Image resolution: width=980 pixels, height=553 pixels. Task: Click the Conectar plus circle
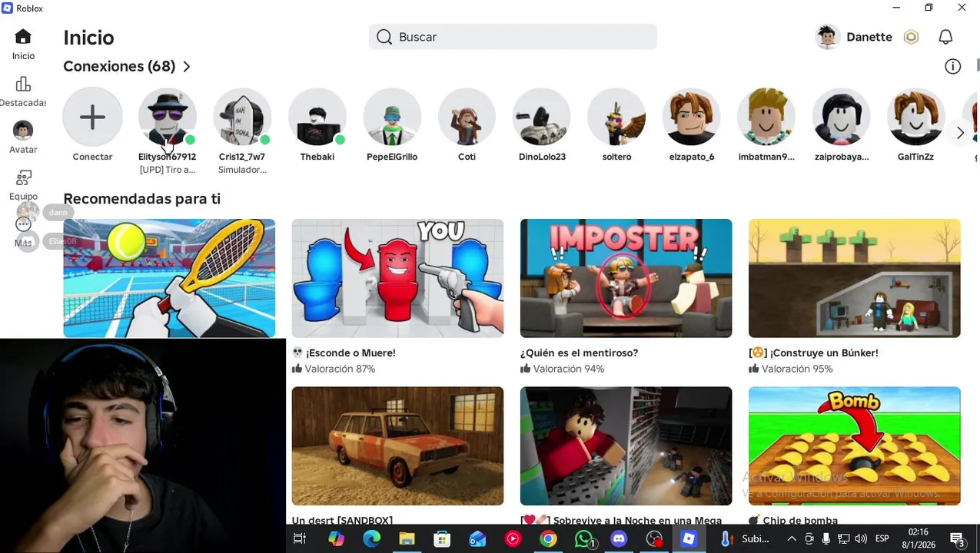[x=92, y=118]
